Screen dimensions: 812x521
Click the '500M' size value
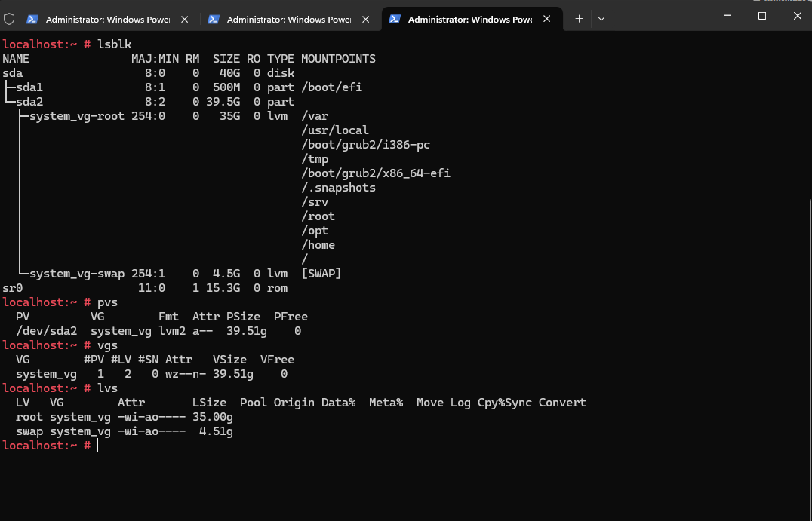point(226,87)
